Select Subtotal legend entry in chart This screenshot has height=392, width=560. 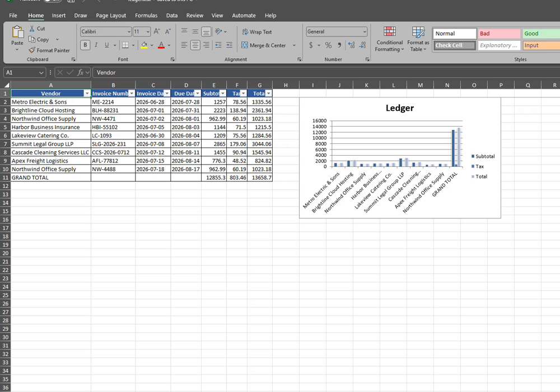[483, 156]
